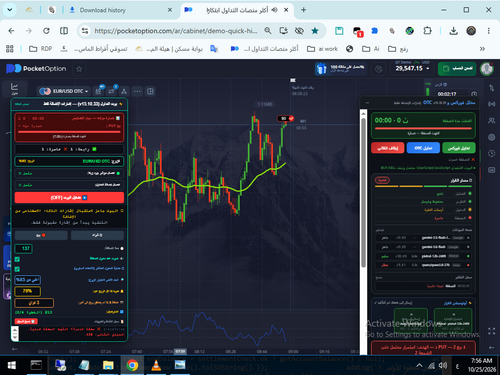Image resolution: width=500 pixels, height=375 pixels.
Task: Minimize the analyzer panel with its dash button
Action: click(x=367, y=103)
